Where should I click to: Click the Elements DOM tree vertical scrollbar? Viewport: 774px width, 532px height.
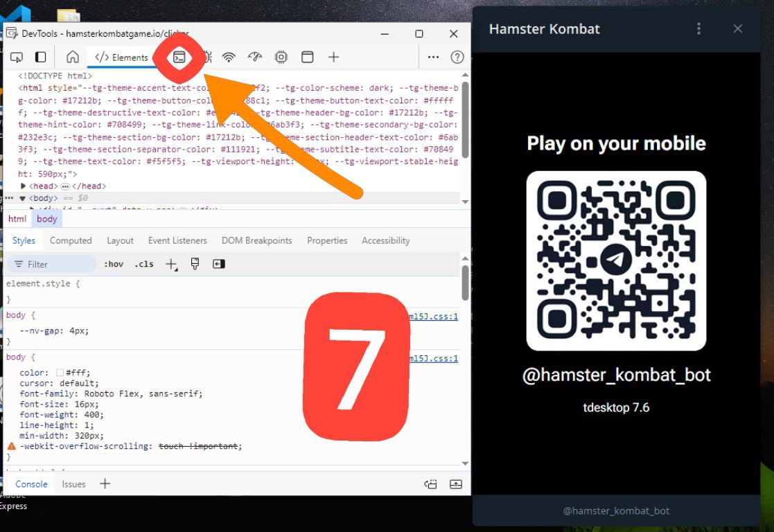465,119
